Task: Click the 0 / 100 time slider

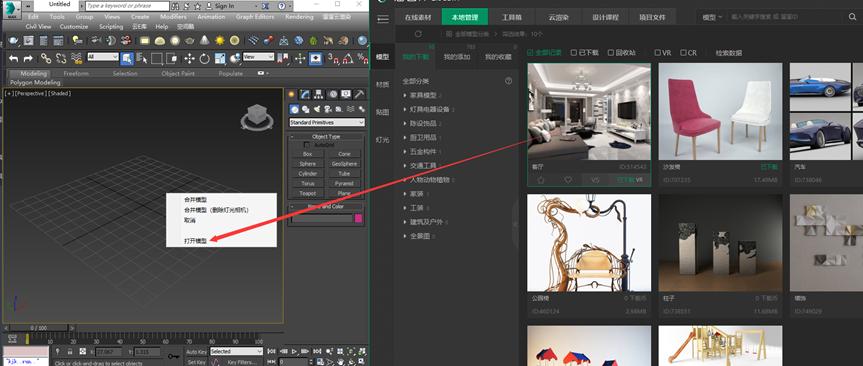Action: tap(39, 327)
